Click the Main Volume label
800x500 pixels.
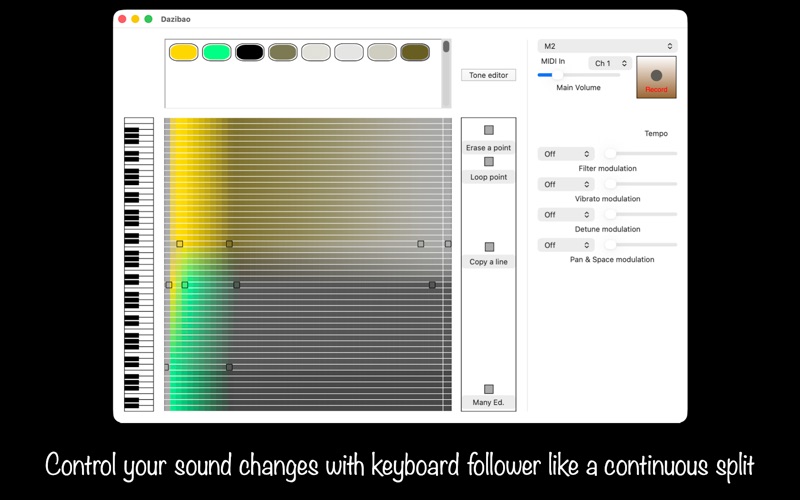(x=578, y=87)
